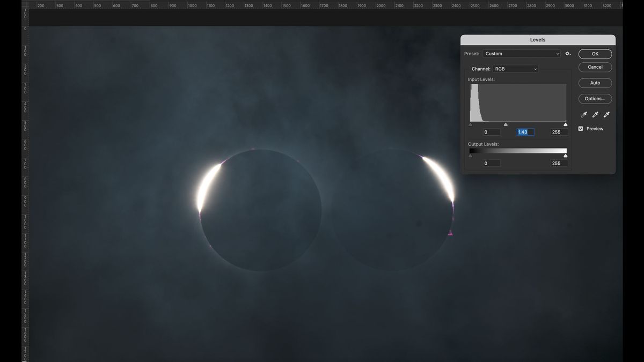Pick the gray point eyedropper
This screenshot has height=362, width=644.
595,115
